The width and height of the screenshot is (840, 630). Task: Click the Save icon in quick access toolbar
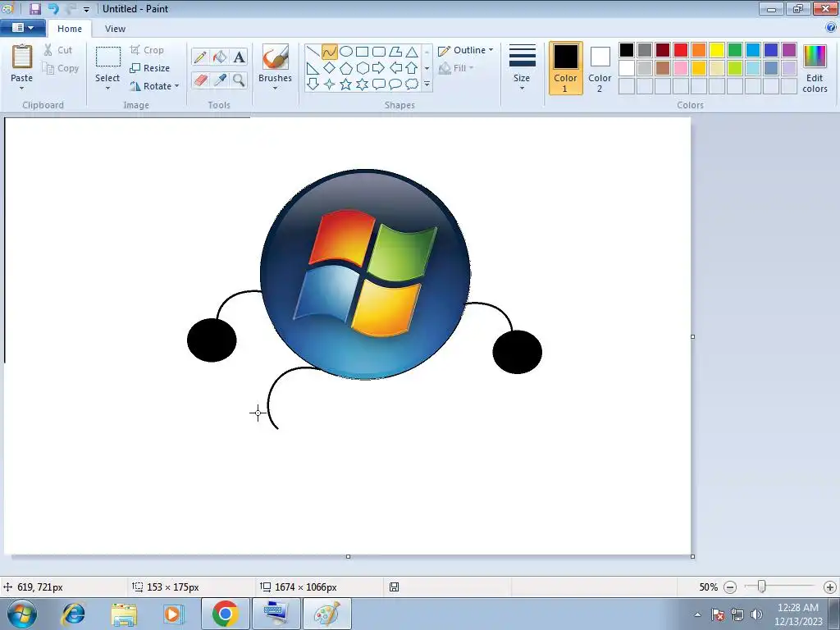[34, 8]
